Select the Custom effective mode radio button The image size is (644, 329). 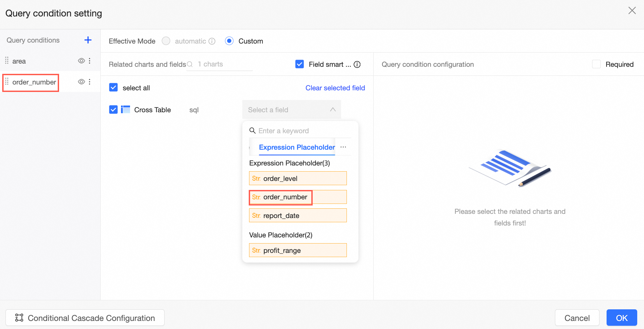point(229,41)
